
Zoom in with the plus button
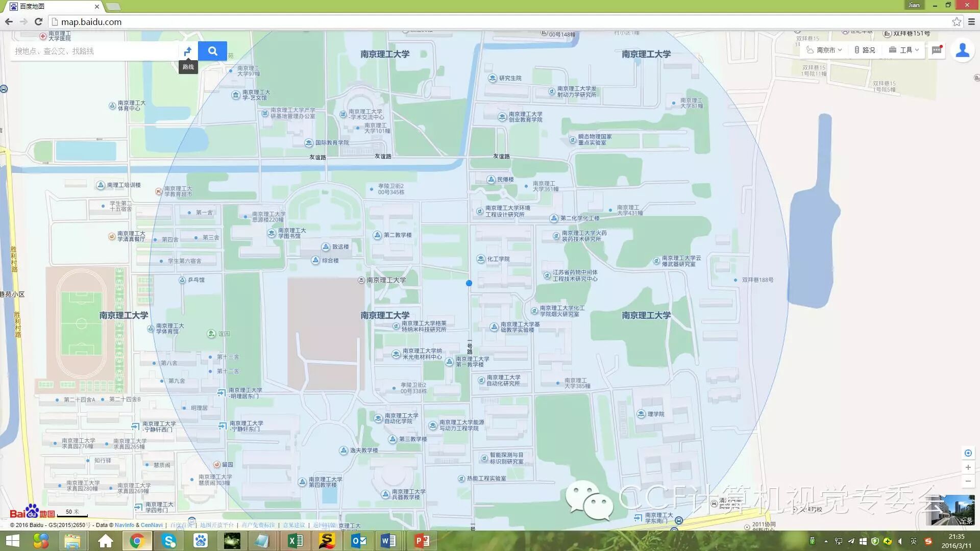tap(968, 467)
